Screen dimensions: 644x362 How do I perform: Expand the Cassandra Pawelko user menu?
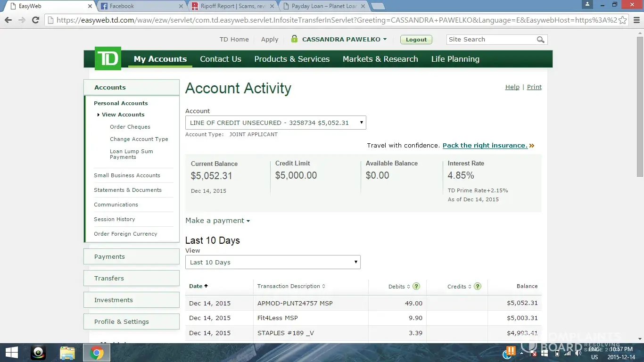344,40
